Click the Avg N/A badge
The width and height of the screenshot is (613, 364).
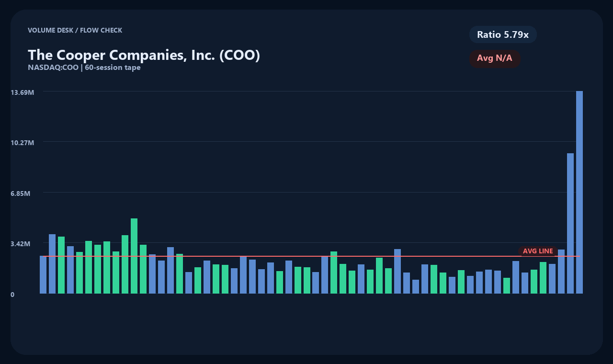[495, 58]
